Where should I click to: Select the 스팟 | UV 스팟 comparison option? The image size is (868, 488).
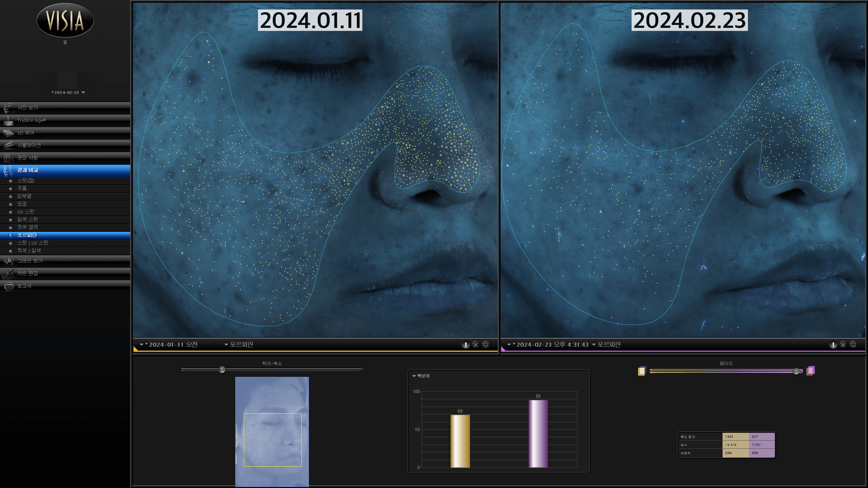pyautogui.click(x=65, y=243)
